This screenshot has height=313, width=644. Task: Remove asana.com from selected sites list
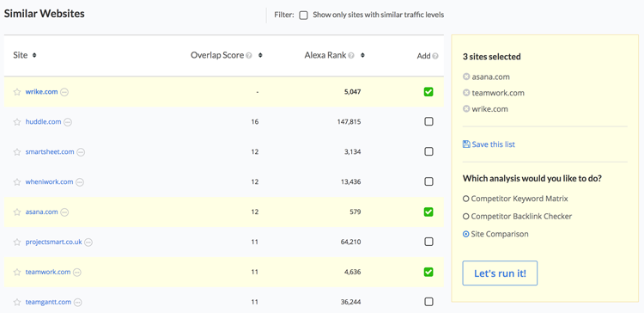(x=466, y=77)
